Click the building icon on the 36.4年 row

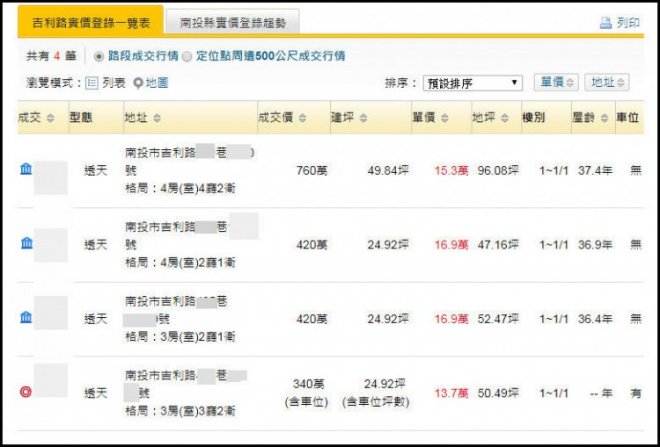(x=26, y=317)
